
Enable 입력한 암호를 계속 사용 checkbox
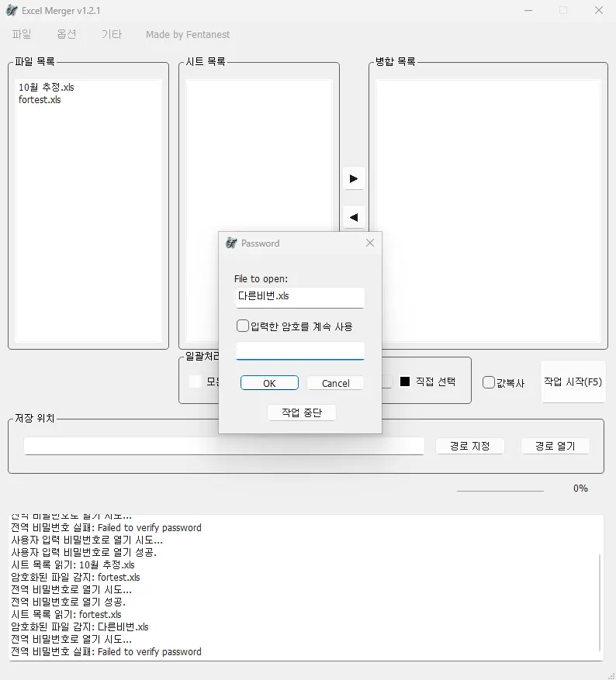tap(243, 326)
